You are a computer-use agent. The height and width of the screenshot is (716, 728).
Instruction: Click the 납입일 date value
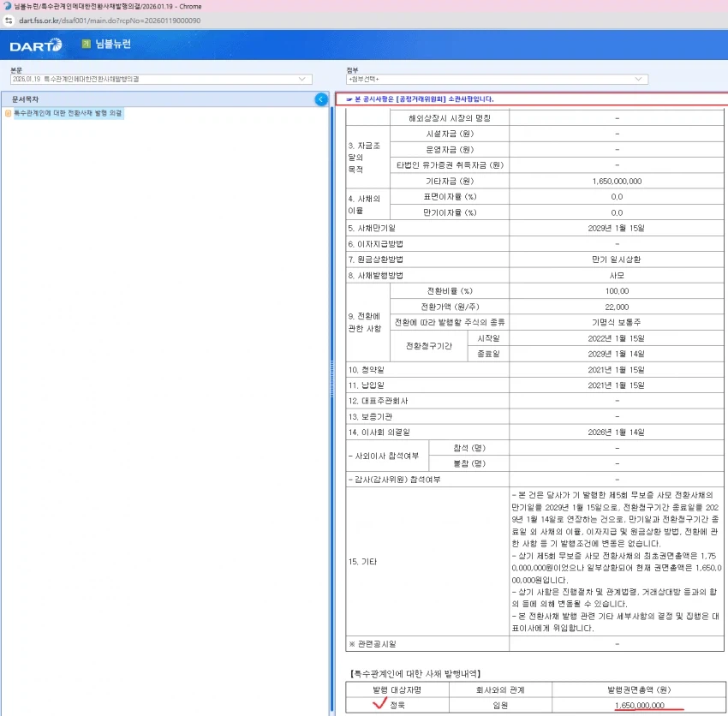[616, 385]
